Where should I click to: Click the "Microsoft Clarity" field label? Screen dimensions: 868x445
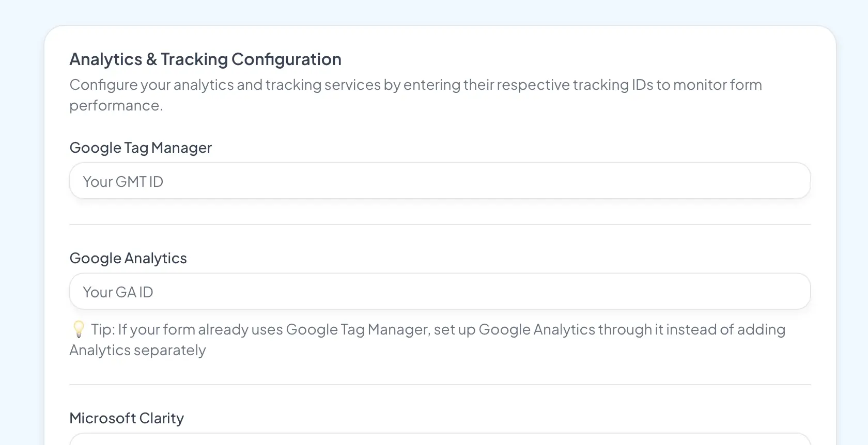click(127, 418)
